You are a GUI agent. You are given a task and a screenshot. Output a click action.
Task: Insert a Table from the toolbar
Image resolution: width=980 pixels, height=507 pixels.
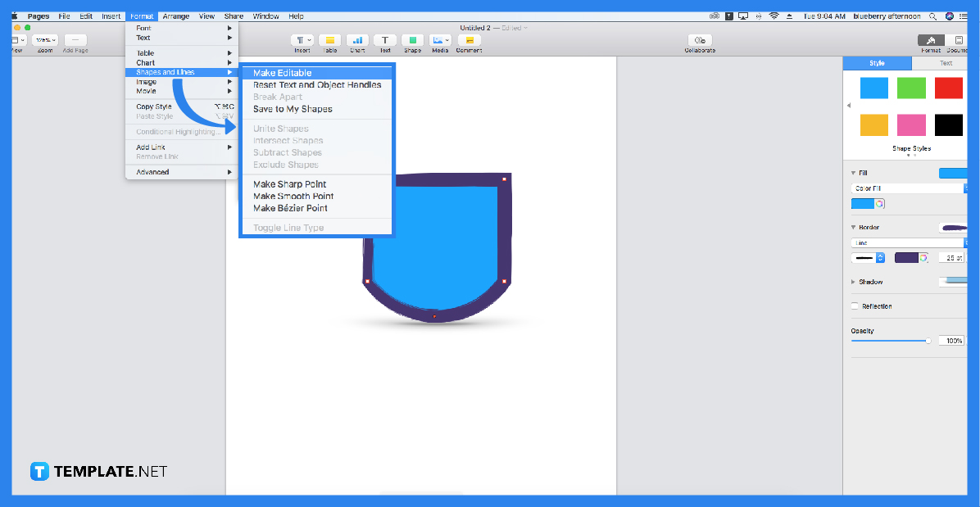click(330, 42)
